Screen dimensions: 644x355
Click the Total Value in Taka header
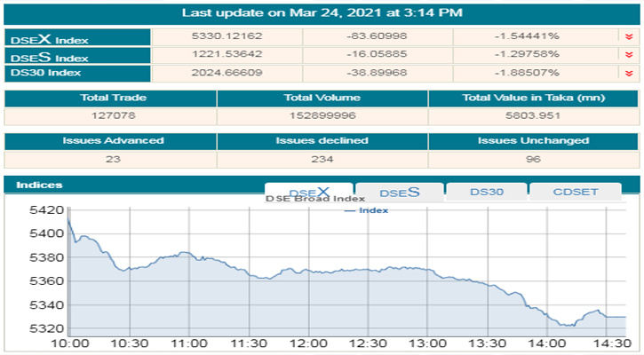(533, 98)
